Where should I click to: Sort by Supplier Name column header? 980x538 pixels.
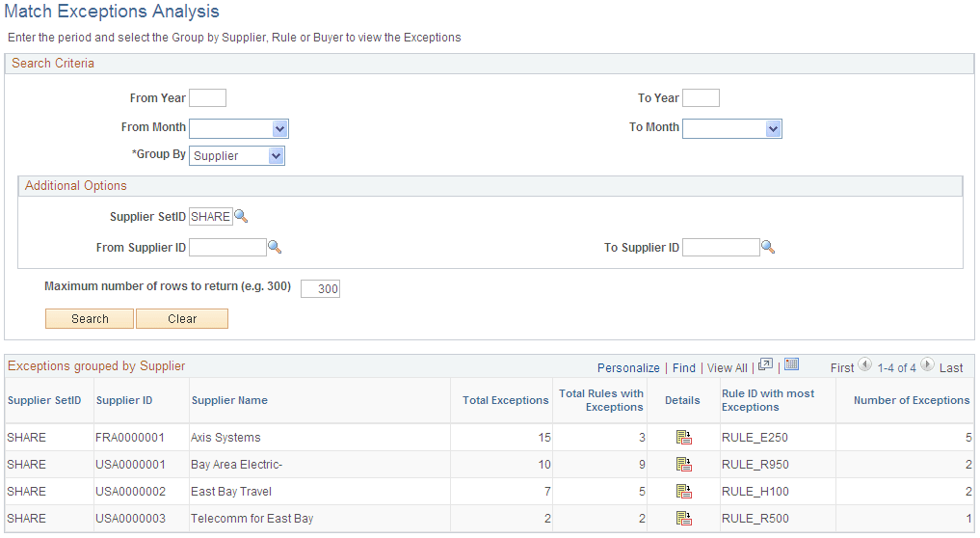coord(229,400)
